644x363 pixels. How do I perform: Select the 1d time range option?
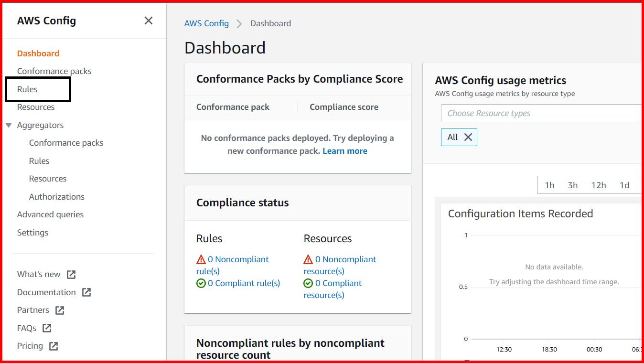tap(625, 185)
